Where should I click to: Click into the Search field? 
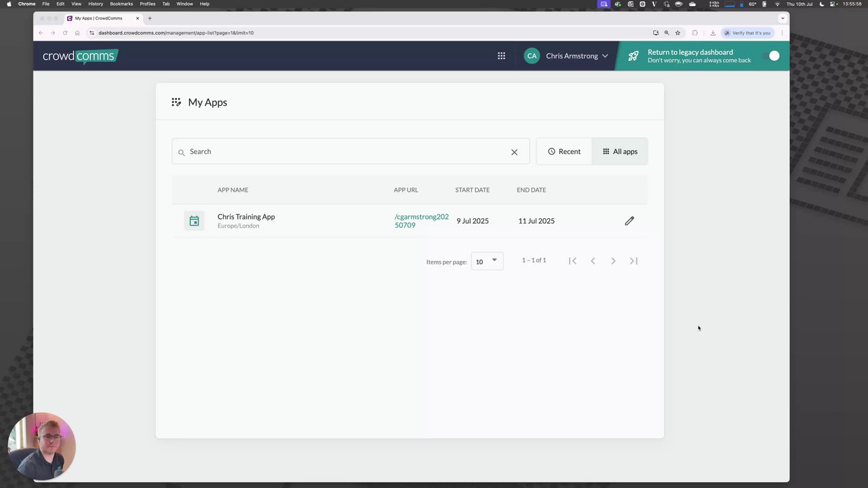coord(350,151)
